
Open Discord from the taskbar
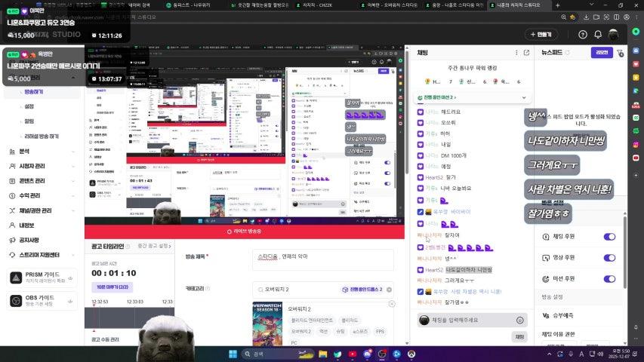pos(367,354)
